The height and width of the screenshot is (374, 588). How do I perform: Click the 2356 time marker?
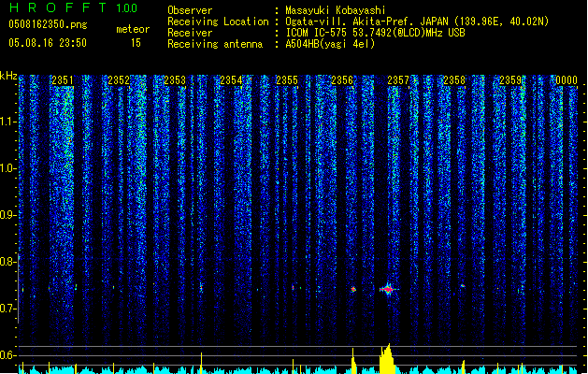tap(342, 80)
